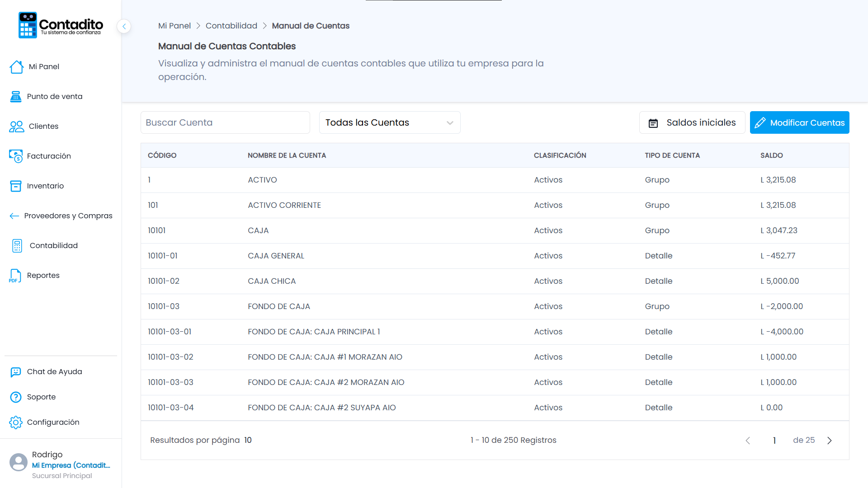Select the CAJA CHICA account name
The width and height of the screenshot is (868, 488).
coord(272,281)
